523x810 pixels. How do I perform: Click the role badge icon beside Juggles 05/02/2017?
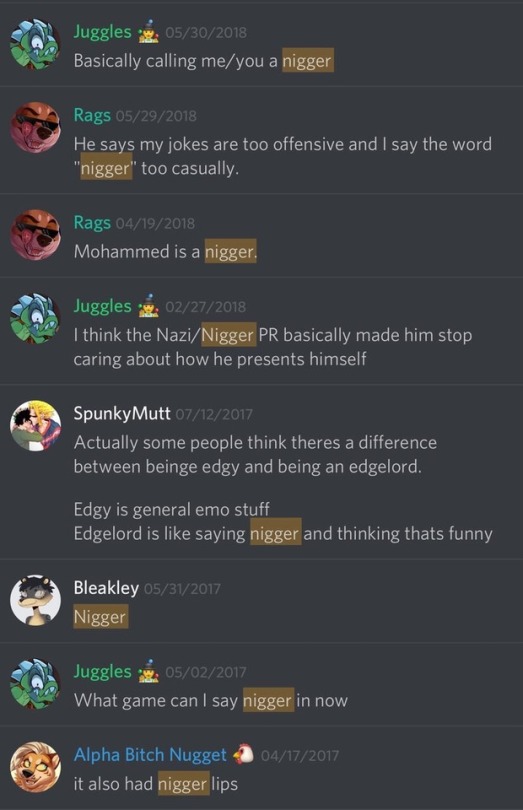pos(148,672)
